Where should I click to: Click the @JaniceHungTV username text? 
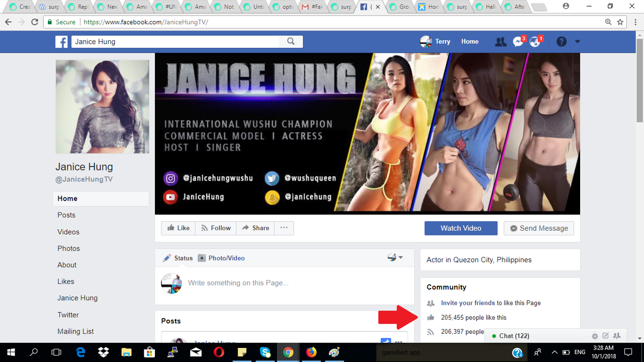point(84,179)
